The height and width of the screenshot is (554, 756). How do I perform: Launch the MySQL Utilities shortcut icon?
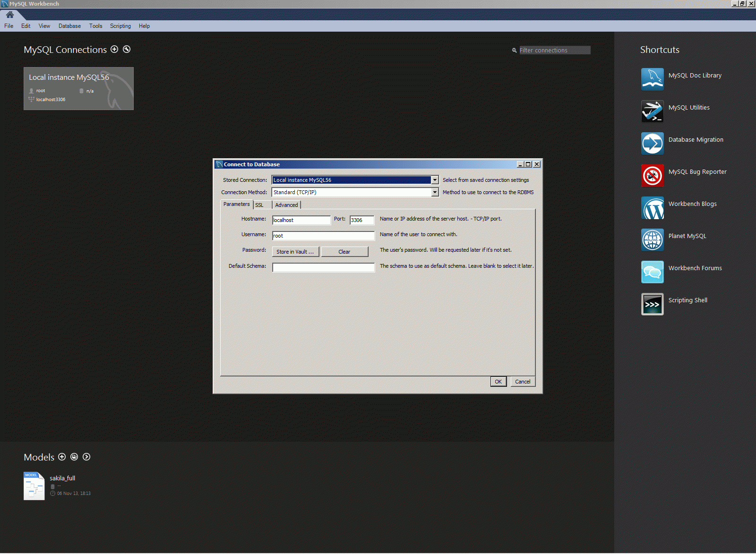[x=653, y=111]
